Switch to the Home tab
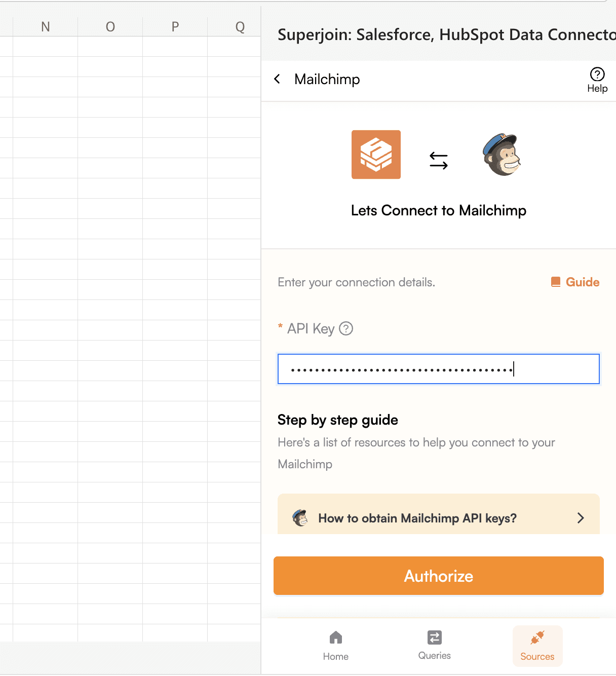 336,646
